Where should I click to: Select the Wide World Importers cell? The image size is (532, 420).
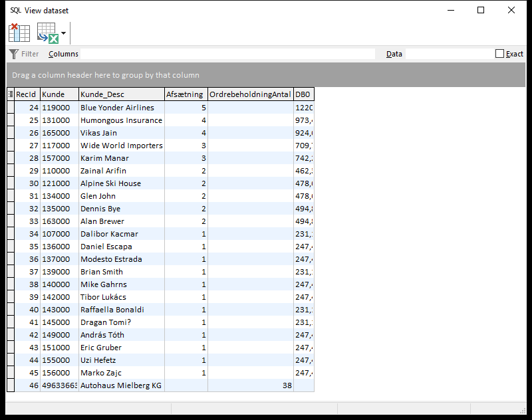click(x=122, y=146)
